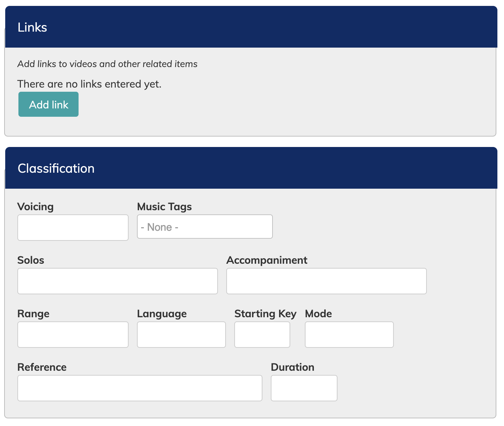Open the Music Tags dropdown
This screenshot has height=426, width=504.
[205, 227]
